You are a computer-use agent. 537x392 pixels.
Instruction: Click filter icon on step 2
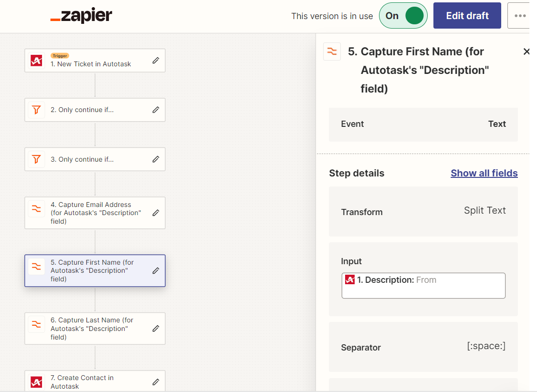[37, 110]
